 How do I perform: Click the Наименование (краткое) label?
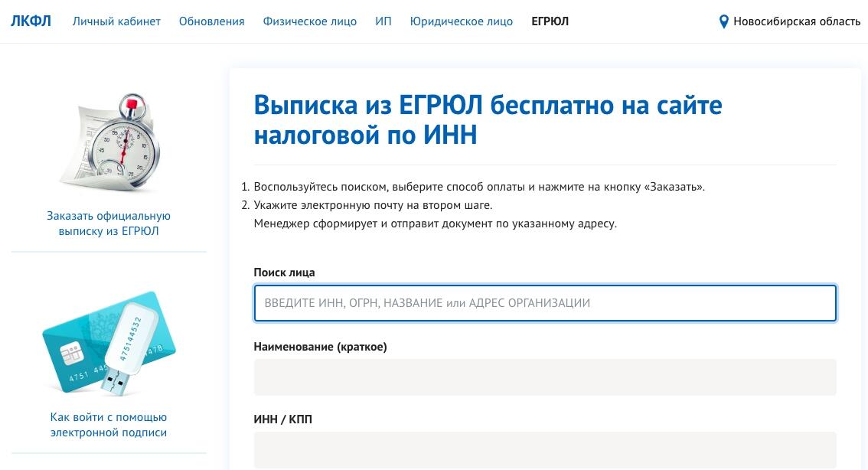pyautogui.click(x=320, y=347)
